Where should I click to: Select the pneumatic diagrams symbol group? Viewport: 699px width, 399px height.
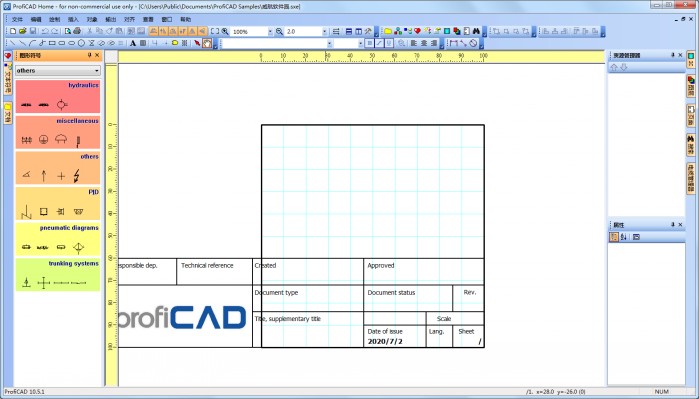tap(58, 239)
